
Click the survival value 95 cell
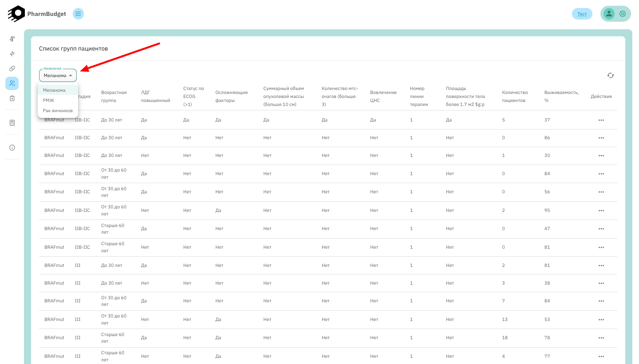tap(547, 211)
